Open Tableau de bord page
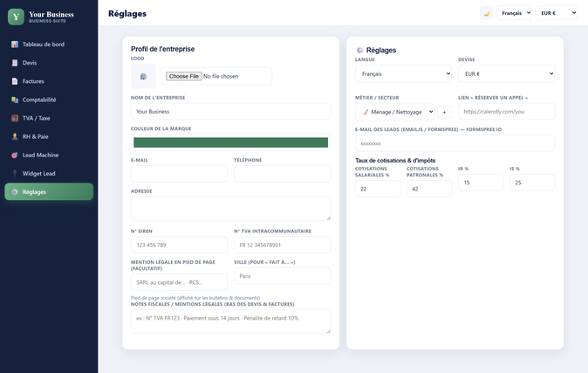The height and width of the screenshot is (373, 588). coord(49,45)
